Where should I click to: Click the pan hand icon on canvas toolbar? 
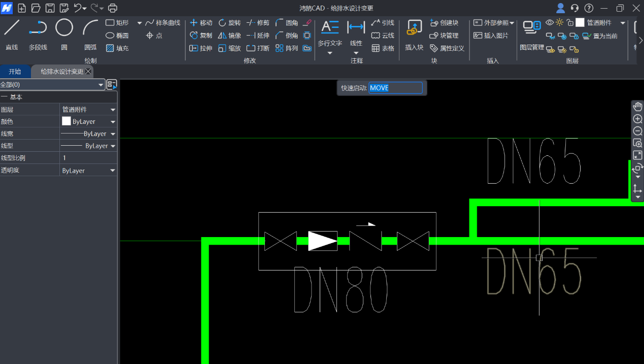coord(637,107)
